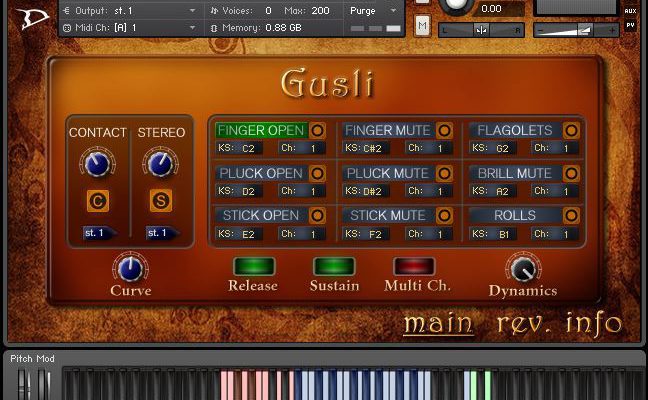Screen dimensions: 648x400
Task: Click the Stick Open power icon
Action: (x=317, y=215)
